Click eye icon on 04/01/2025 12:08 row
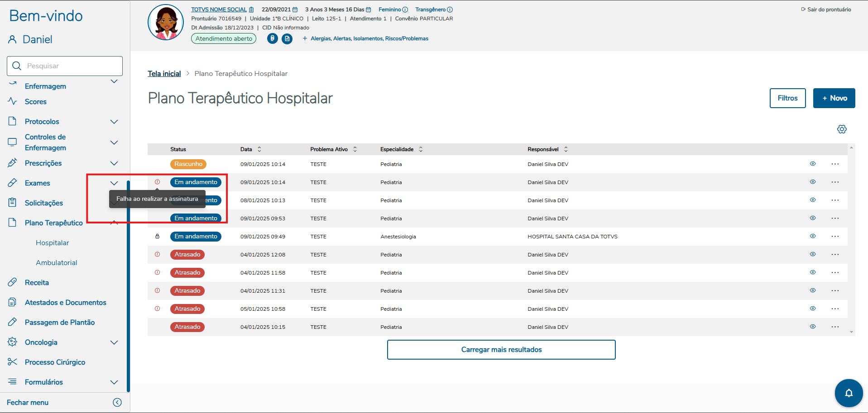This screenshot has height=413, width=868. (813, 254)
